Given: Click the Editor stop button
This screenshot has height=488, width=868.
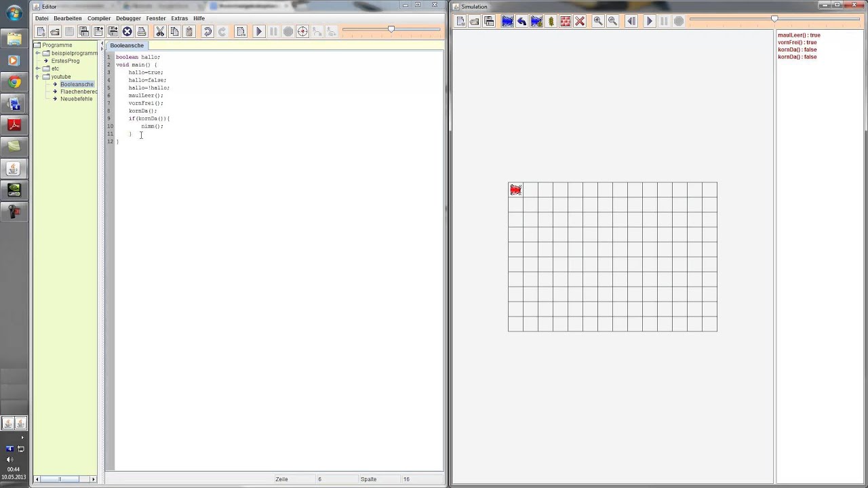Looking at the screenshot, I should 288,31.
